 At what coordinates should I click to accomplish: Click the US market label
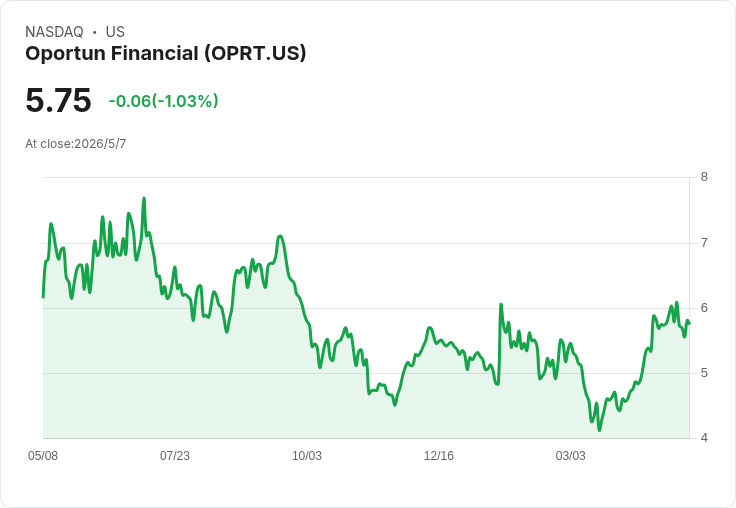click(x=115, y=32)
